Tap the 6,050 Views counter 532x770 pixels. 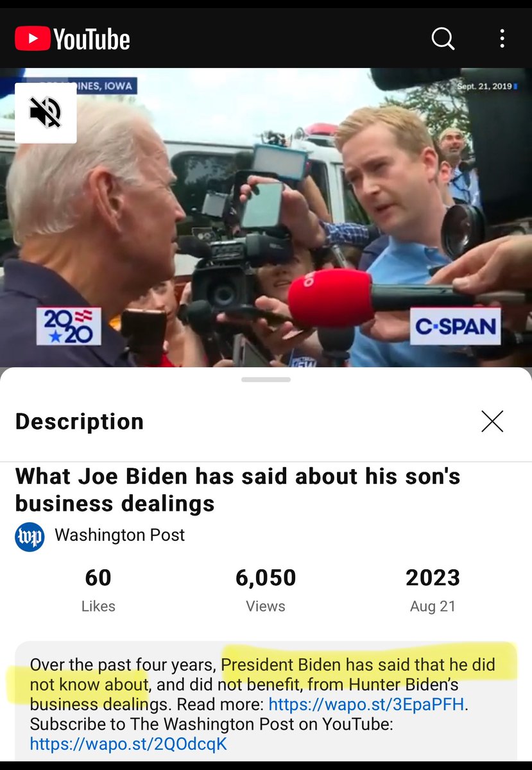tap(266, 590)
